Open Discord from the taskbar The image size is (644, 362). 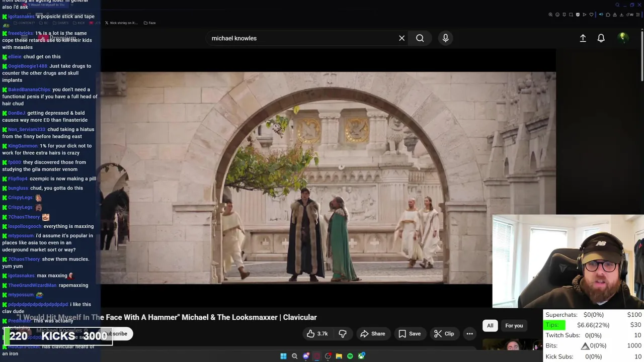(x=306, y=356)
